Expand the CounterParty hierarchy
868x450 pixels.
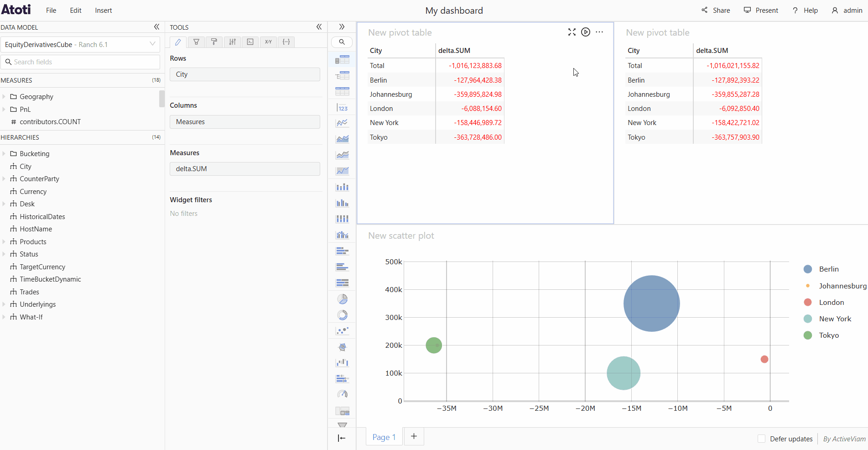4,179
